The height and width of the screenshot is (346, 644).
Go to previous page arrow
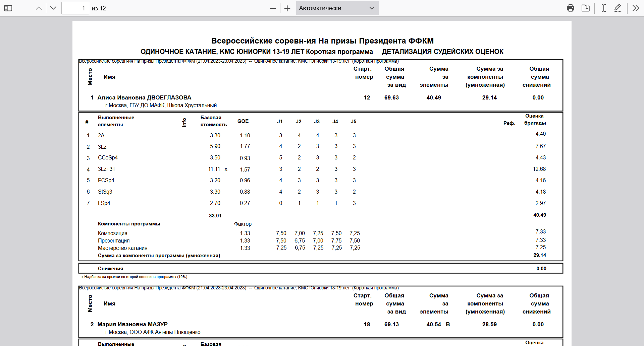(x=39, y=8)
